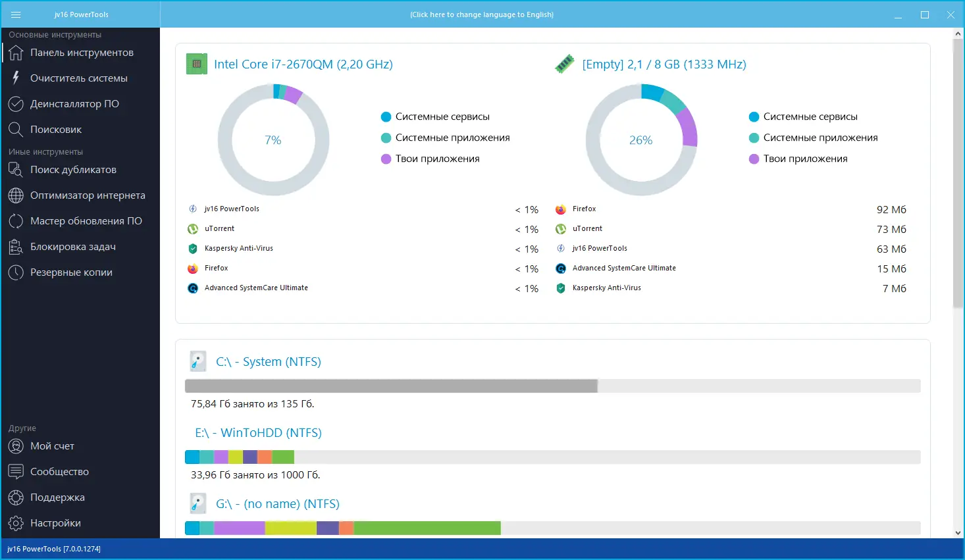Viewport: 965px width, 560px height.
Task: Click the text 33,96 Гб занято из 1000 Гб
Action: (255, 475)
